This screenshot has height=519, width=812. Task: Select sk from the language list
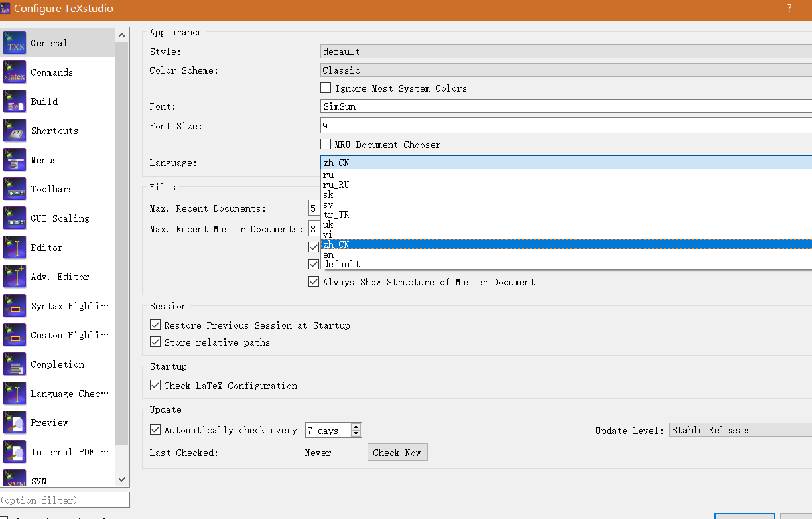click(566, 195)
